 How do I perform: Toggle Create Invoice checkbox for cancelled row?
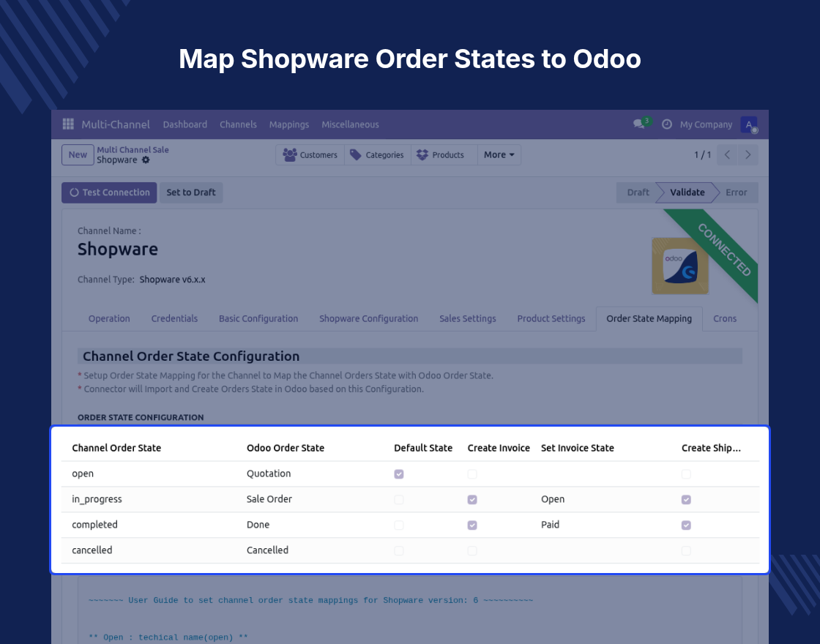[x=472, y=550]
